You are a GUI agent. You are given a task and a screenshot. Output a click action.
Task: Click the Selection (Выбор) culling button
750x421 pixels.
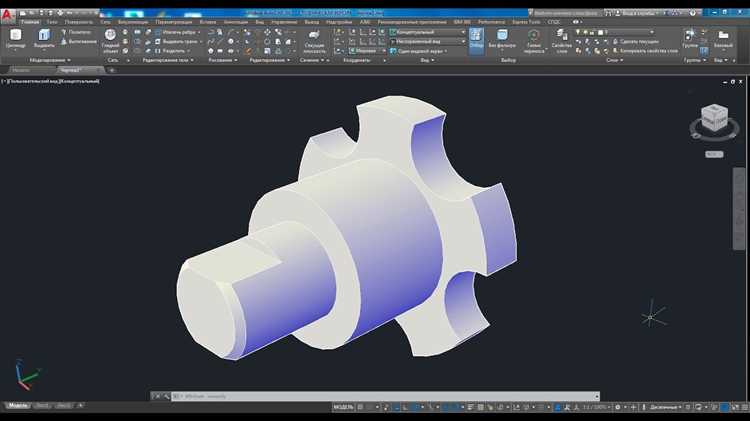476,39
